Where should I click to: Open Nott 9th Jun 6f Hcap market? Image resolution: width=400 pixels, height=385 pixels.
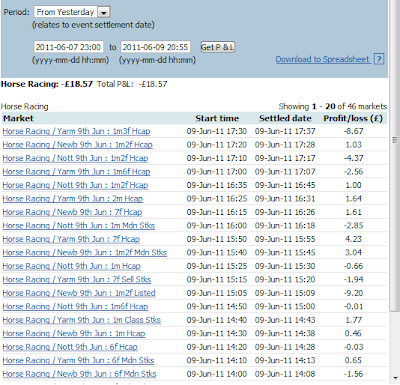(x=70, y=347)
